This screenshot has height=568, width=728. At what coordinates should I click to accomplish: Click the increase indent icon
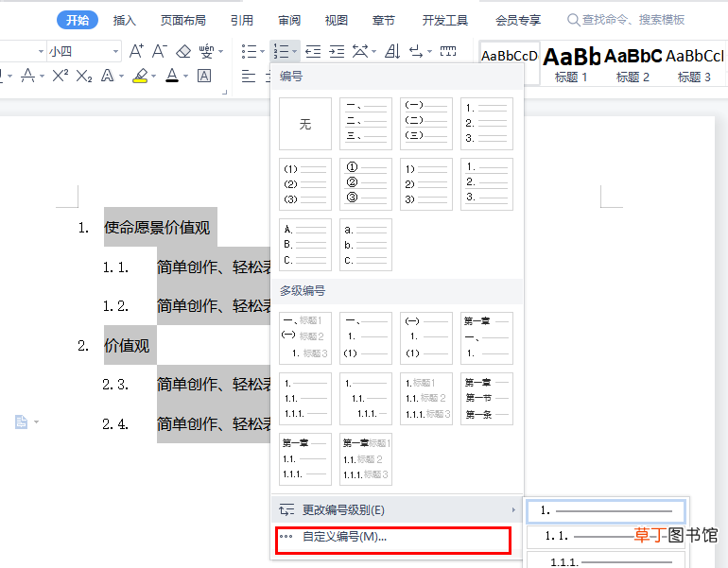(337, 51)
